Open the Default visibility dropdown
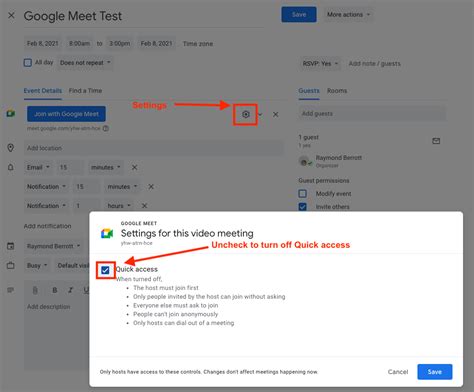 coord(72,266)
